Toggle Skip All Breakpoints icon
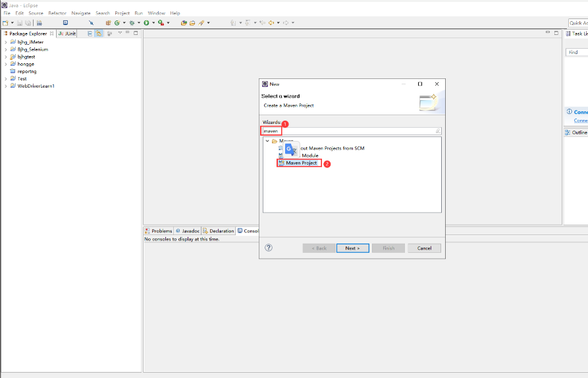This screenshot has height=378, width=588. tap(91, 23)
